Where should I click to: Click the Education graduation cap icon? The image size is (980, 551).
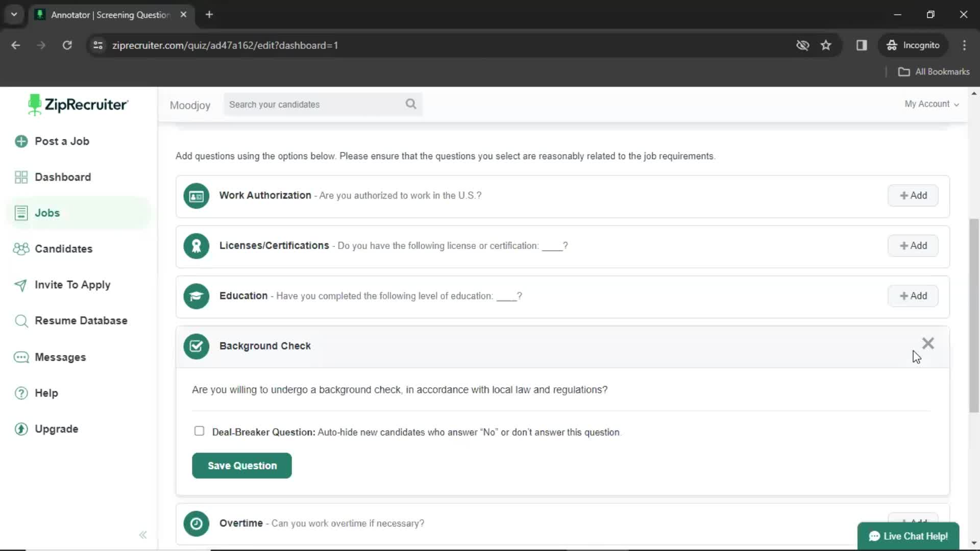196,295
